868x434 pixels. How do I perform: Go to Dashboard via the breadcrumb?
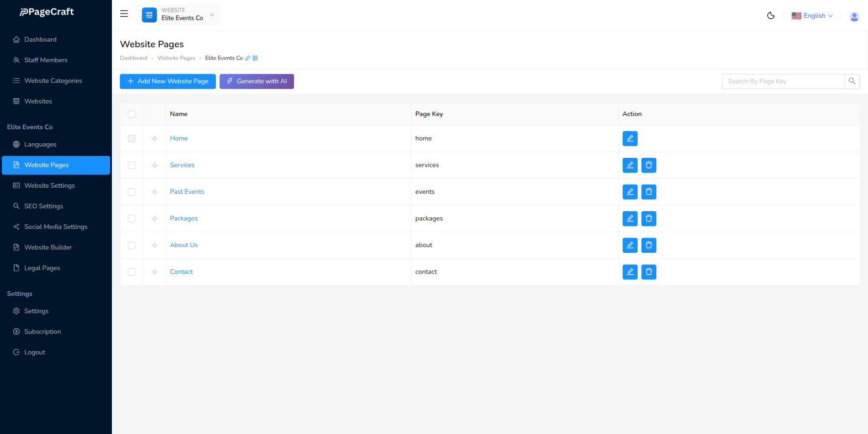tap(133, 58)
